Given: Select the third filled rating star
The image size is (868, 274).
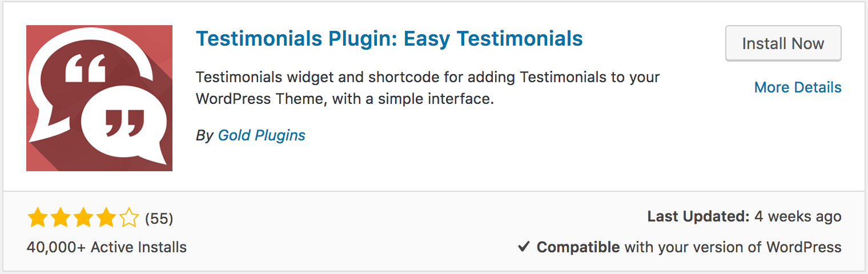Looking at the screenshot, I should pyautogui.click(x=83, y=217).
